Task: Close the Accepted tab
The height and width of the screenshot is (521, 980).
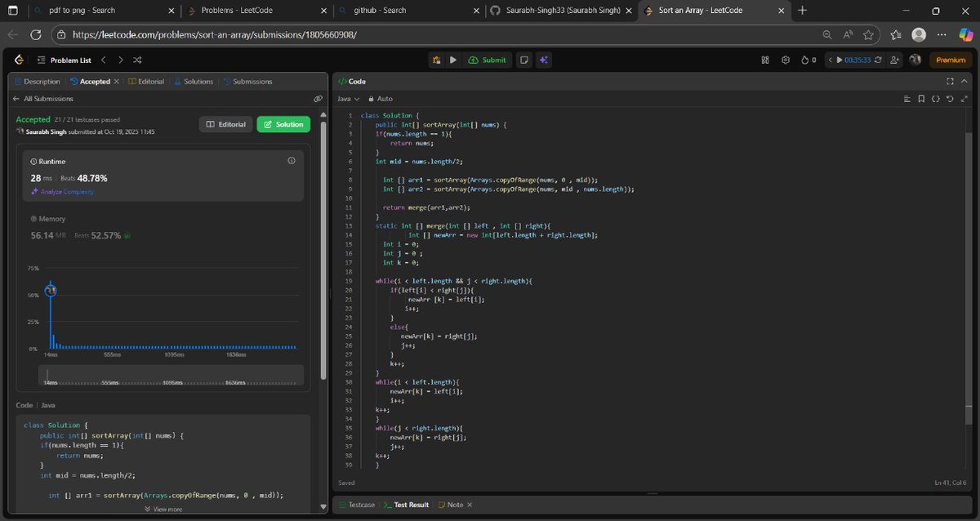Action: [116, 82]
